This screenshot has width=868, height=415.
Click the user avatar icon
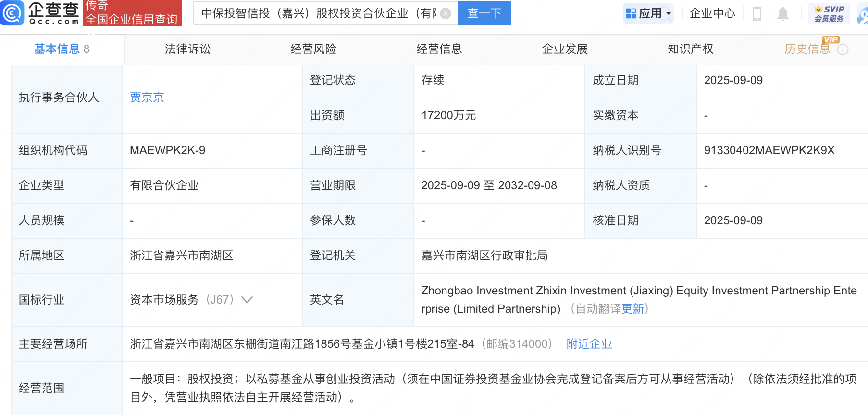(863, 14)
